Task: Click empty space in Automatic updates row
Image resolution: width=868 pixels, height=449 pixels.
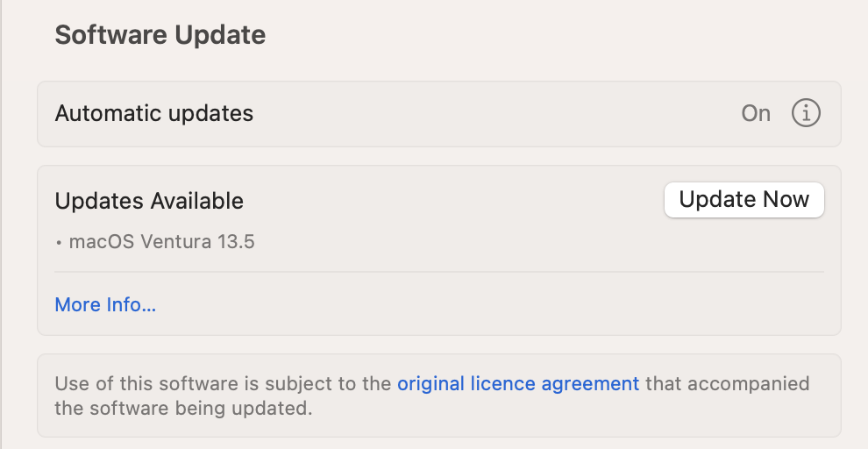Action: [x=497, y=113]
